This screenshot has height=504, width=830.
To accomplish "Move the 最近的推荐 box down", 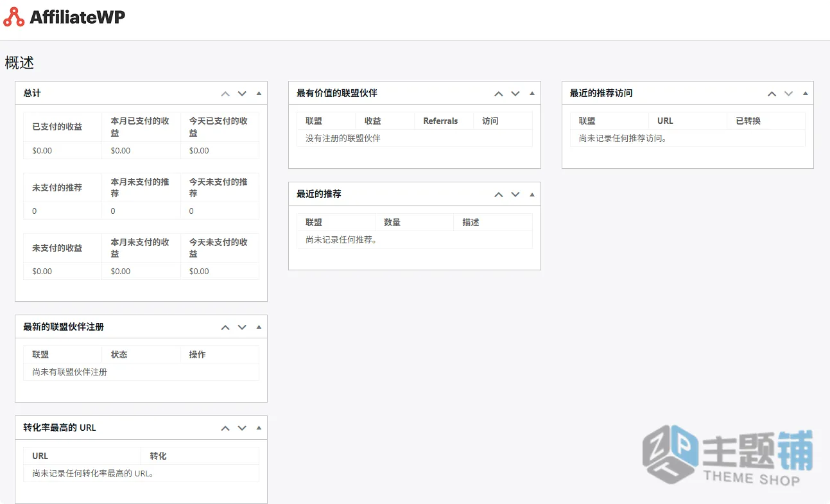I will pyautogui.click(x=515, y=194).
